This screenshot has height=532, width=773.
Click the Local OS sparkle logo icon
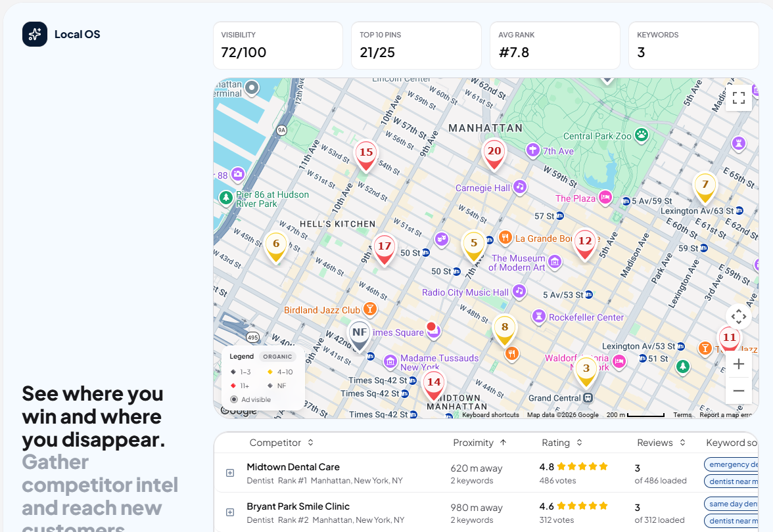tap(34, 34)
